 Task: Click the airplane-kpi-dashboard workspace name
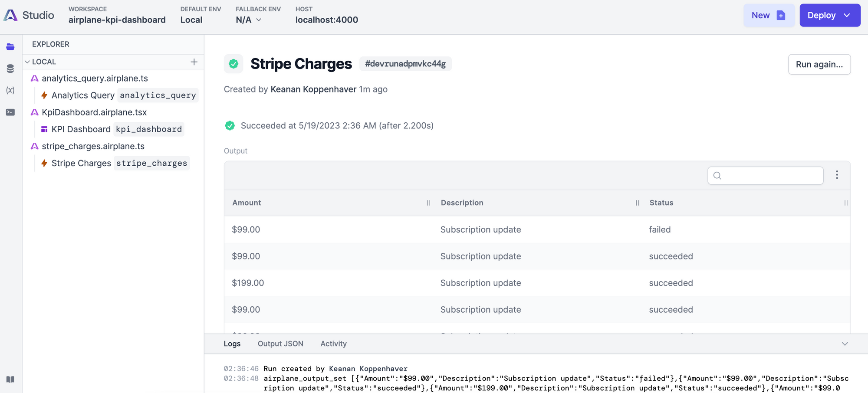117,20
